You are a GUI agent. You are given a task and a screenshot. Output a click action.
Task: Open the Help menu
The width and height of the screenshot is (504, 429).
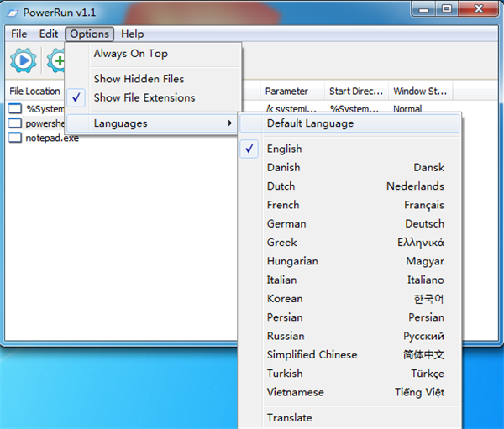[132, 34]
